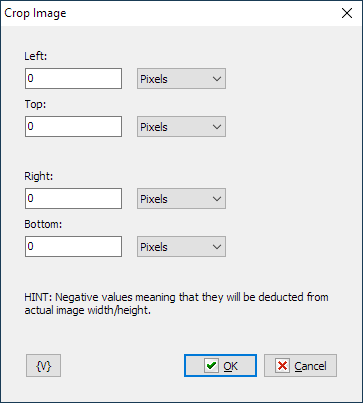
Task: Click the "Left:" field label
Action: tap(36, 56)
